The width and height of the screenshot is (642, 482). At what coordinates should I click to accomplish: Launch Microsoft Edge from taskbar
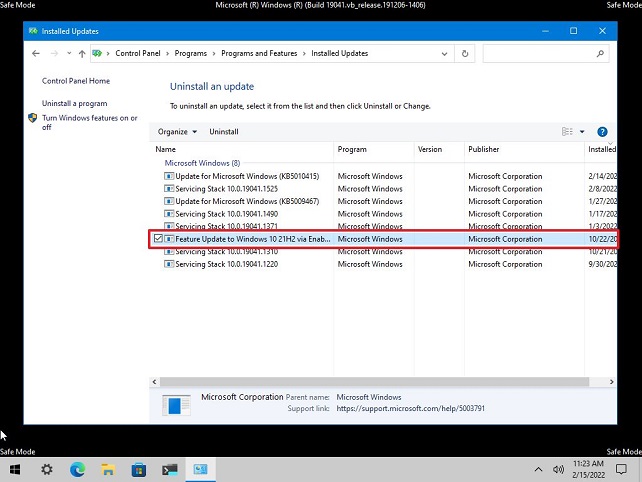click(77, 470)
